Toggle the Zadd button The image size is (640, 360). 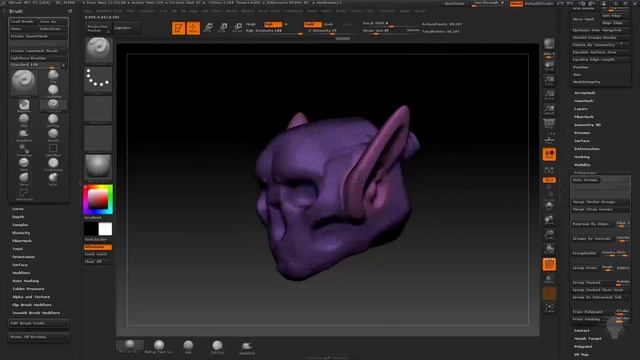tap(312, 24)
